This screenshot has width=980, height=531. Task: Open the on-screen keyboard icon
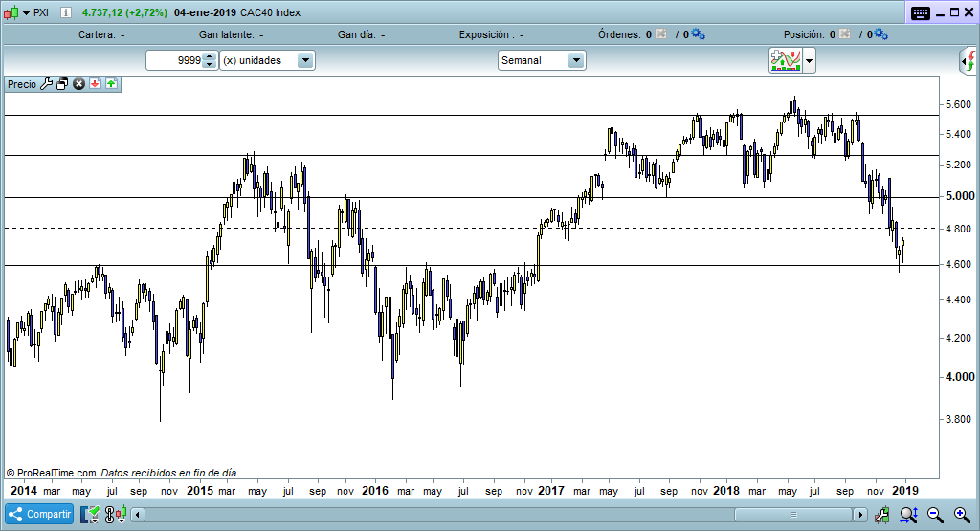pos(921,12)
